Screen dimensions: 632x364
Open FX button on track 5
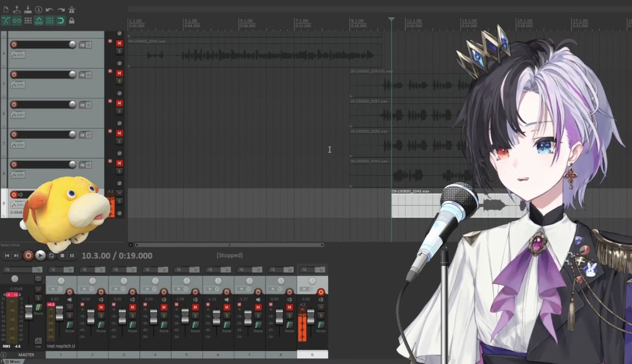tap(82, 75)
